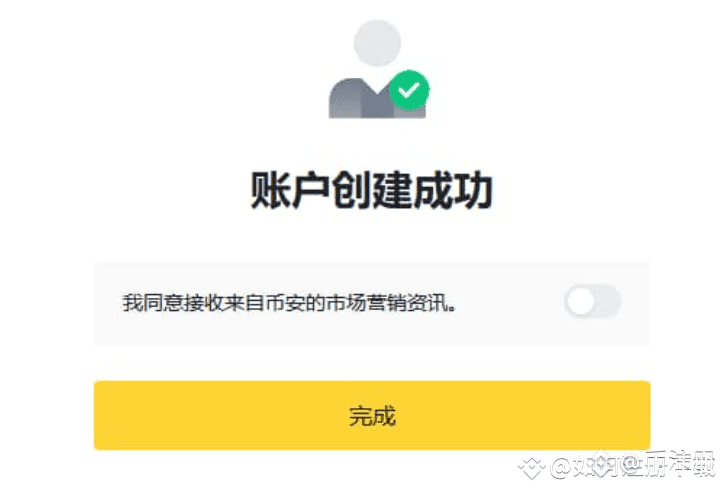Click the left edge of the 完成 button

click(99, 415)
